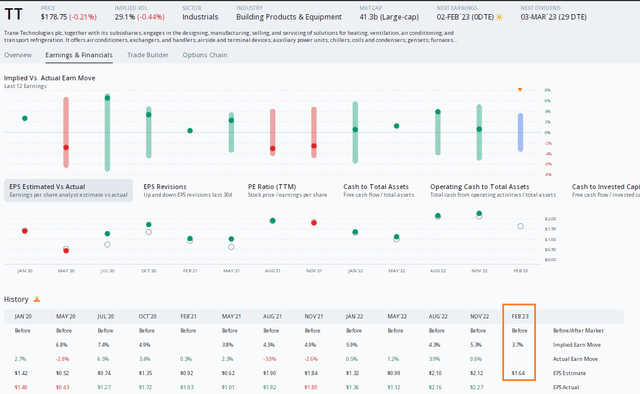Image resolution: width=640 pixels, height=394 pixels.
Task: Select Cash to Total Assets metric
Action: click(x=379, y=190)
